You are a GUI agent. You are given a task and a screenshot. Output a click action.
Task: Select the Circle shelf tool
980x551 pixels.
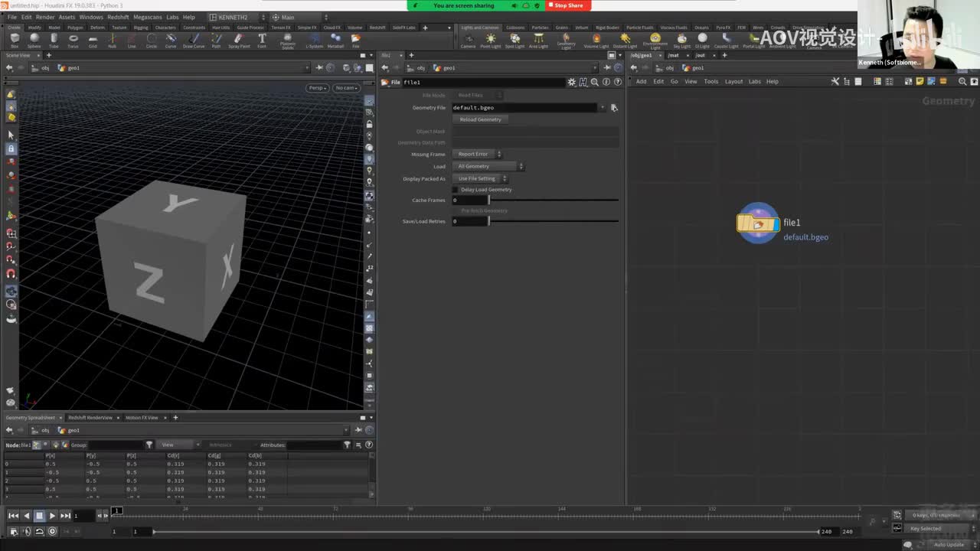click(152, 41)
